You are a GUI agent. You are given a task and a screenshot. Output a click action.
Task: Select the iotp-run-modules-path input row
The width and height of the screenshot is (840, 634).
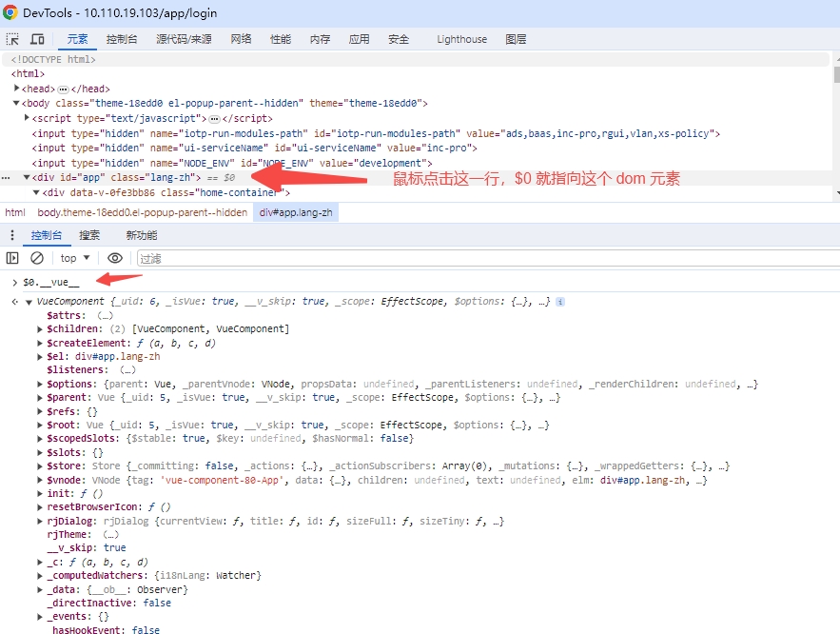[376, 133]
